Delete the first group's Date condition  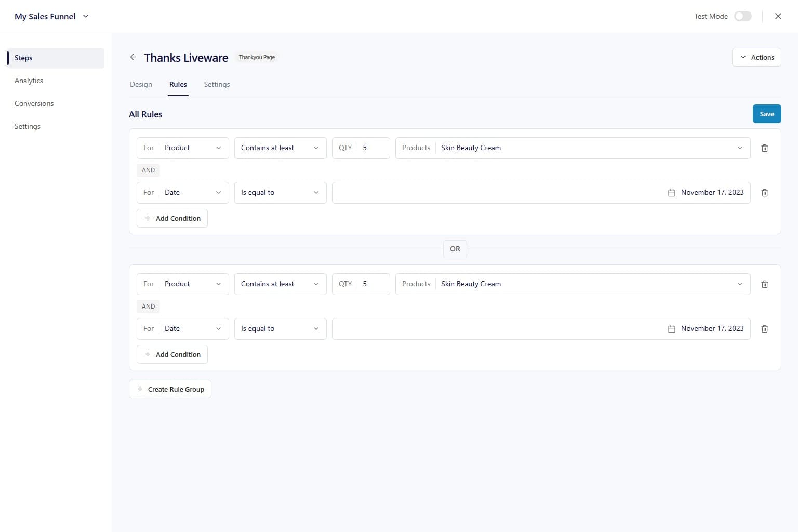pyautogui.click(x=765, y=193)
